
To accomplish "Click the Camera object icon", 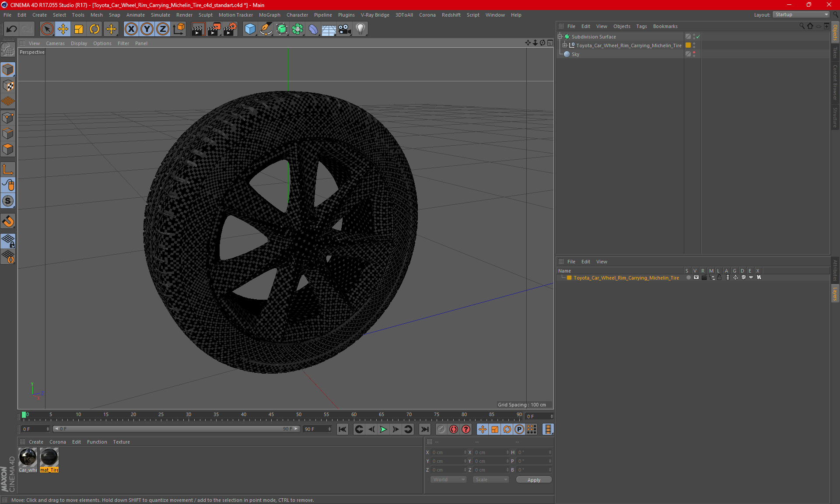I will coord(344,29).
